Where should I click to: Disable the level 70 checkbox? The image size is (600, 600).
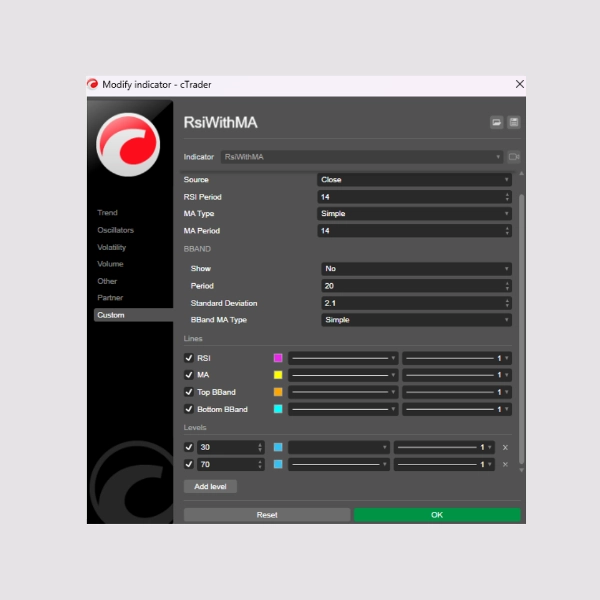click(x=189, y=465)
